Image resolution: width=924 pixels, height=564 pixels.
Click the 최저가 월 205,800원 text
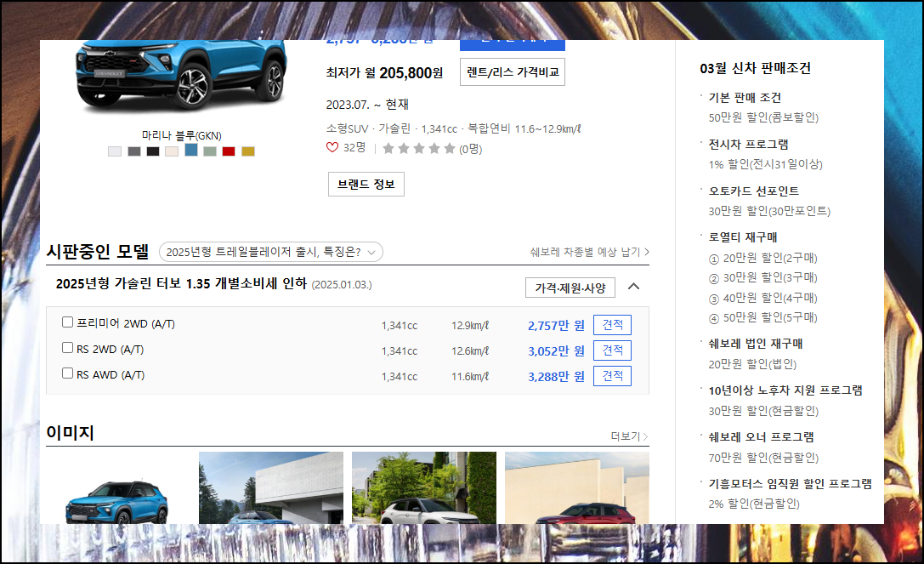pos(384,73)
